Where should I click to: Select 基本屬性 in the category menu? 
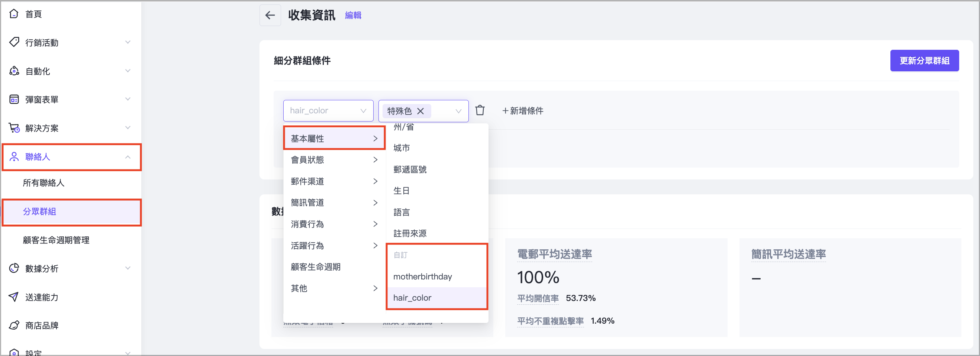point(334,139)
